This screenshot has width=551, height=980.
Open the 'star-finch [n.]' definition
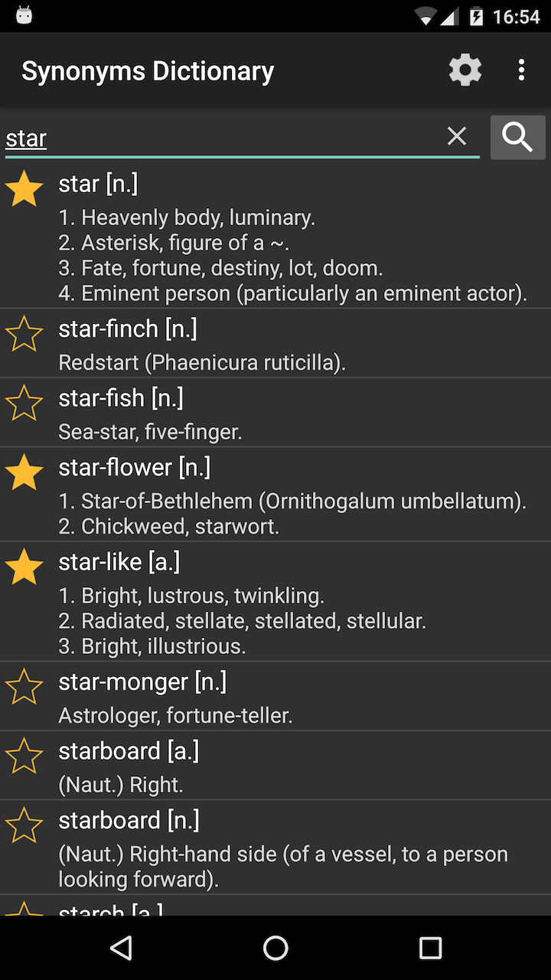coord(291,343)
